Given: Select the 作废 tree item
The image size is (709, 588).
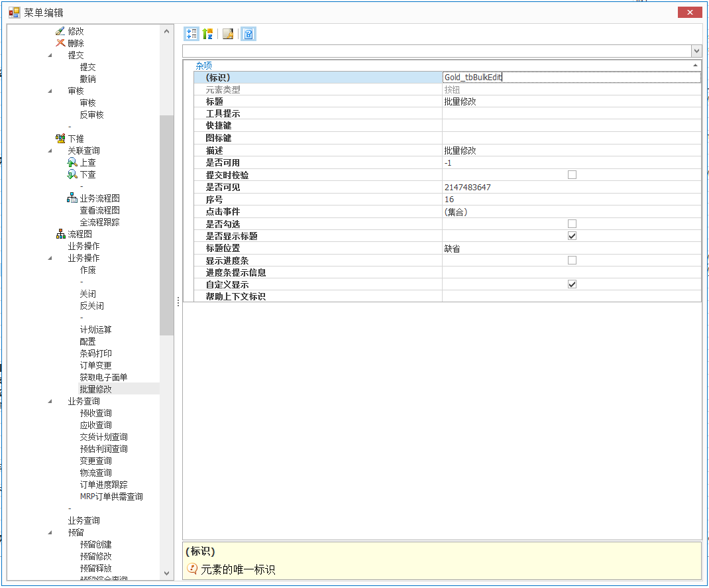Looking at the screenshot, I should 87,270.
